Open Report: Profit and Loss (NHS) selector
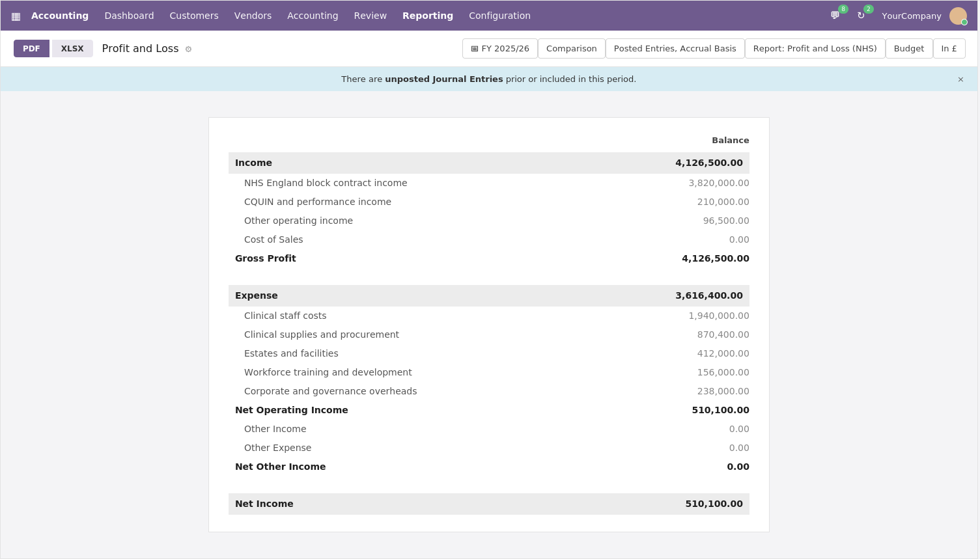Viewport: 980px width, 559px height. tap(815, 49)
